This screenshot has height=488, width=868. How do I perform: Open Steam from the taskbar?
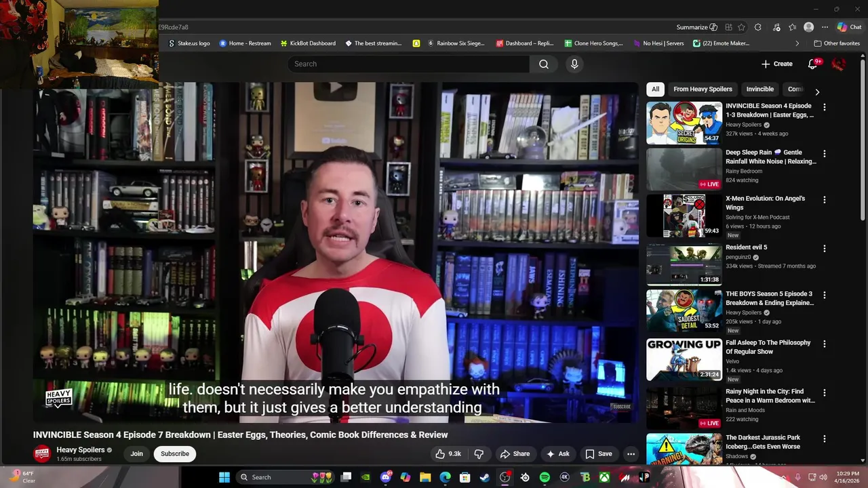click(485, 477)
